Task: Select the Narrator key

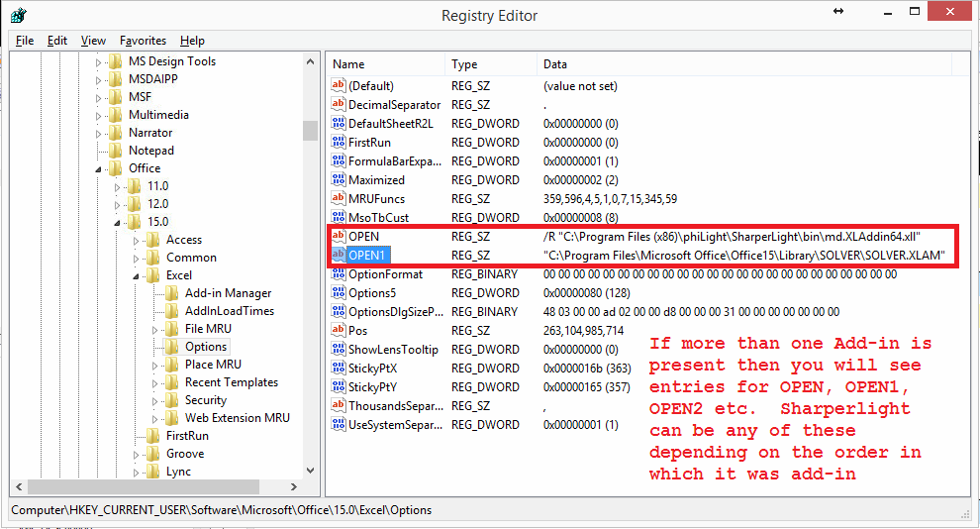Action: click(x=150, y=133)
